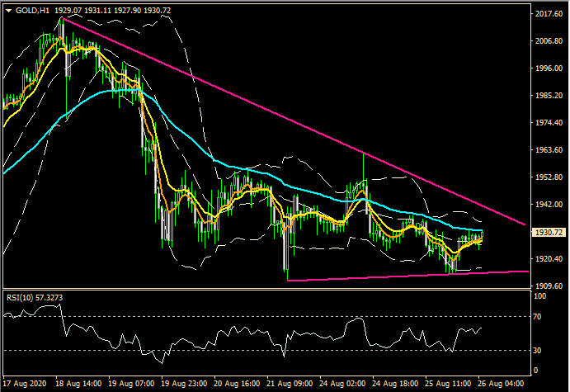Open the chart menu triangle beside GOLD,H1
Screen dimensions: 570x392
pos(8,10)
